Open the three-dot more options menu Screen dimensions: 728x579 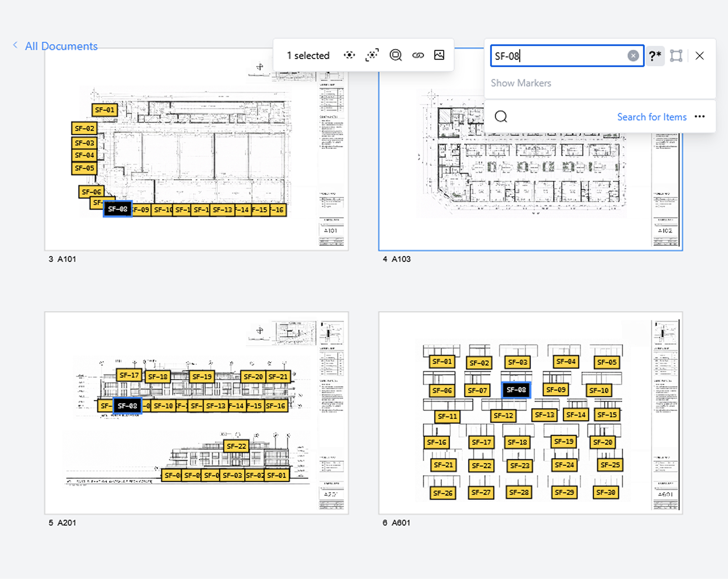[x=700, y=117]
